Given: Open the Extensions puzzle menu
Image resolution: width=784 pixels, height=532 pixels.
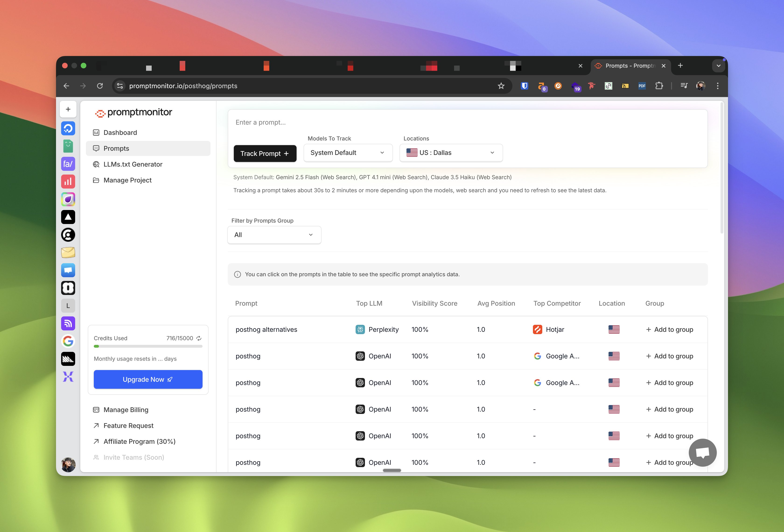Looking at the screenshot, I should pos(659,86).
